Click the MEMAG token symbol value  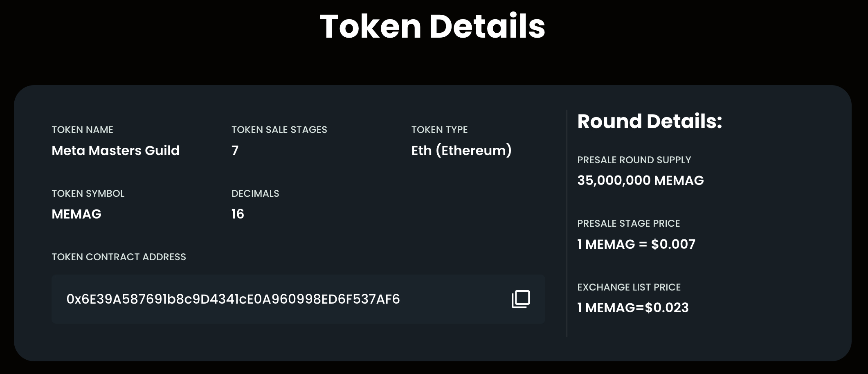point(76,214)
